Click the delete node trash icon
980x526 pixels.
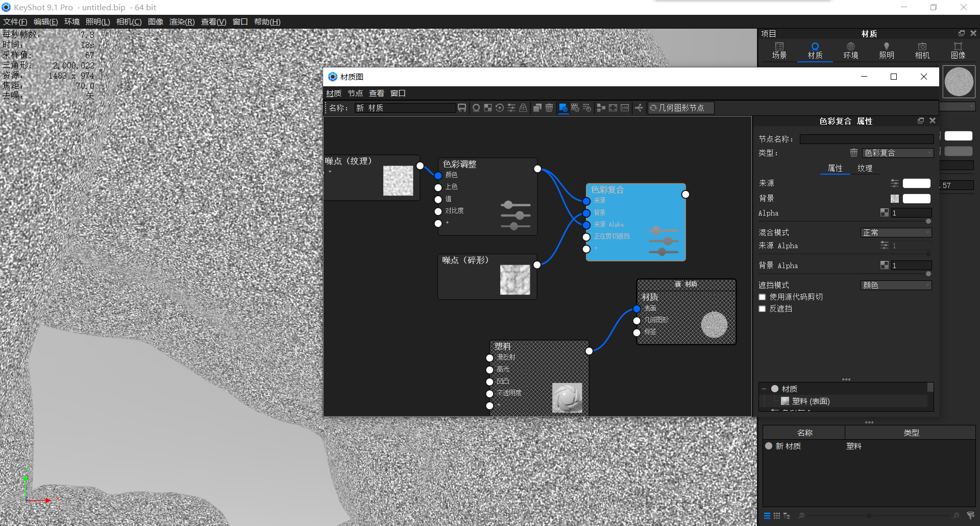[549, 108]
